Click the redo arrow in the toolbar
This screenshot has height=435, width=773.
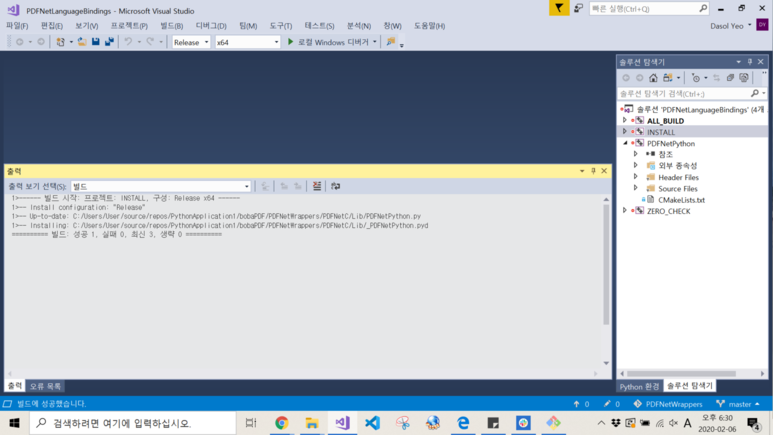(x=150, y=42)
